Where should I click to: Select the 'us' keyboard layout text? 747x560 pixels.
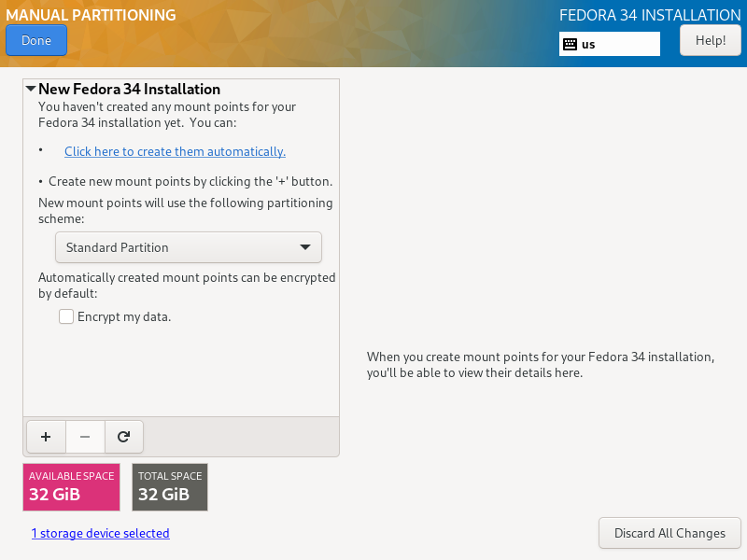tap(588, 44)
